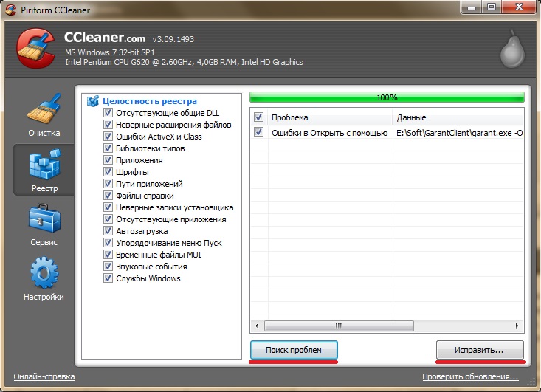The height and width of the screenshot is (392, 541).
Task: Toggle Звуковые события checkbox
Action: [x=108, y=266]
